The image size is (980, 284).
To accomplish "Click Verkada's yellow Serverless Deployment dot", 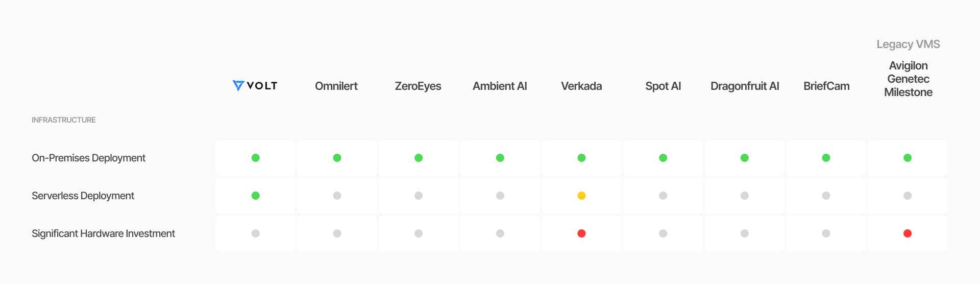I will coord(581,196).
